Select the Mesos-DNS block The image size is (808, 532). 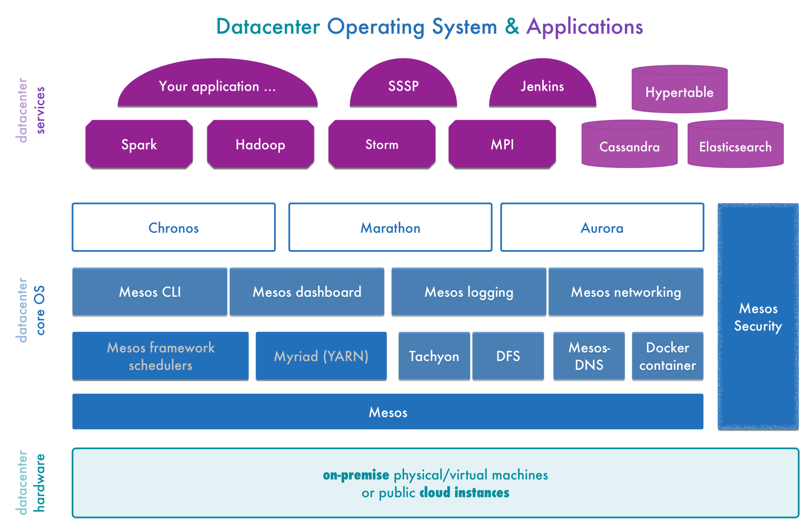tap(589, 356)
